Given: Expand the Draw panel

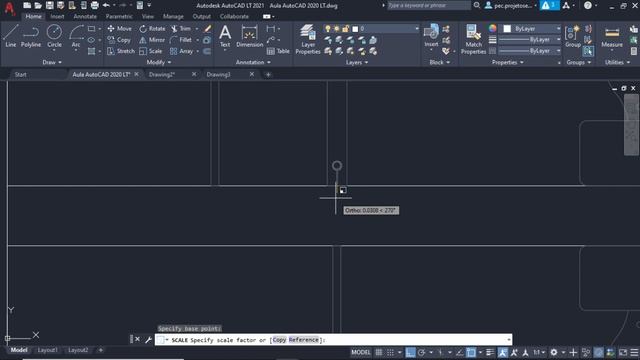Looking at the screenshot, I should pos(52,62).
